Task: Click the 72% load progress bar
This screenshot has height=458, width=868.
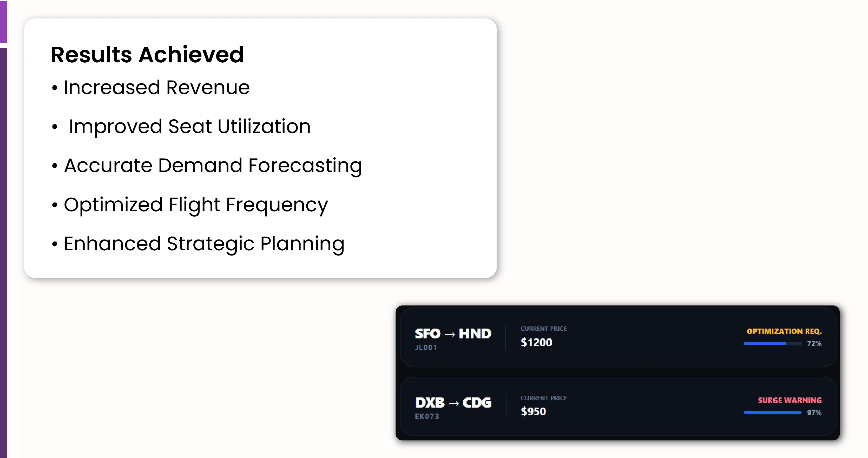Action: coord(772,344)
